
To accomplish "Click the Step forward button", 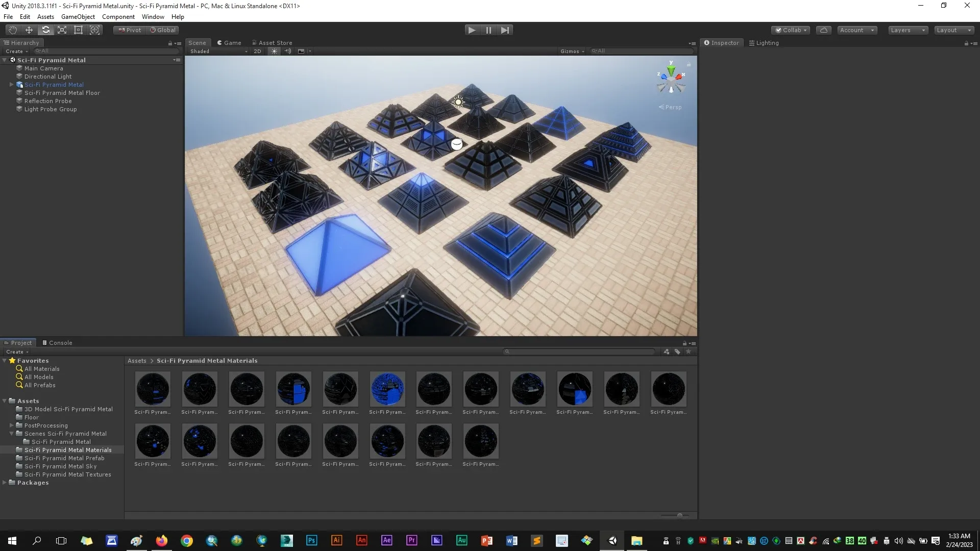I will pos(504,30).
